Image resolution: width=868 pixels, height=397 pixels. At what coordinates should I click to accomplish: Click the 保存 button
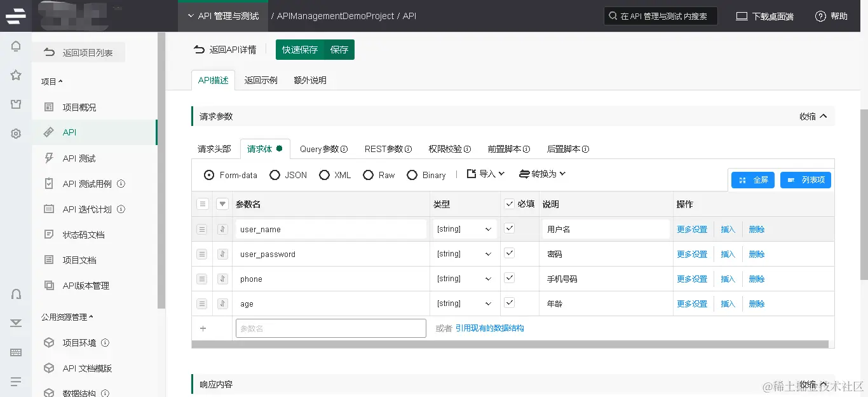tap(339, 50)
